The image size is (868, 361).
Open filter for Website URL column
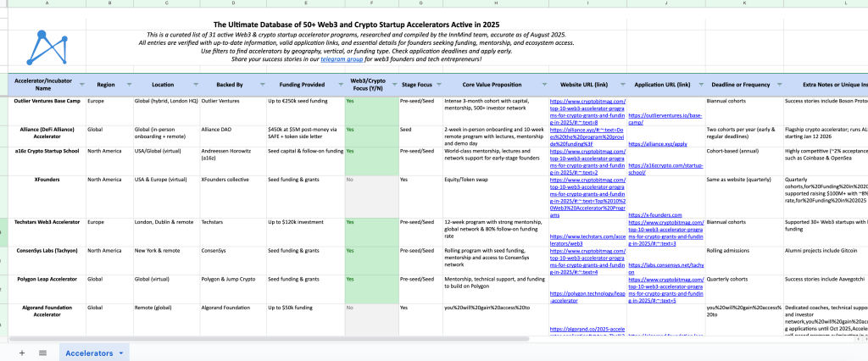point(623,85)
